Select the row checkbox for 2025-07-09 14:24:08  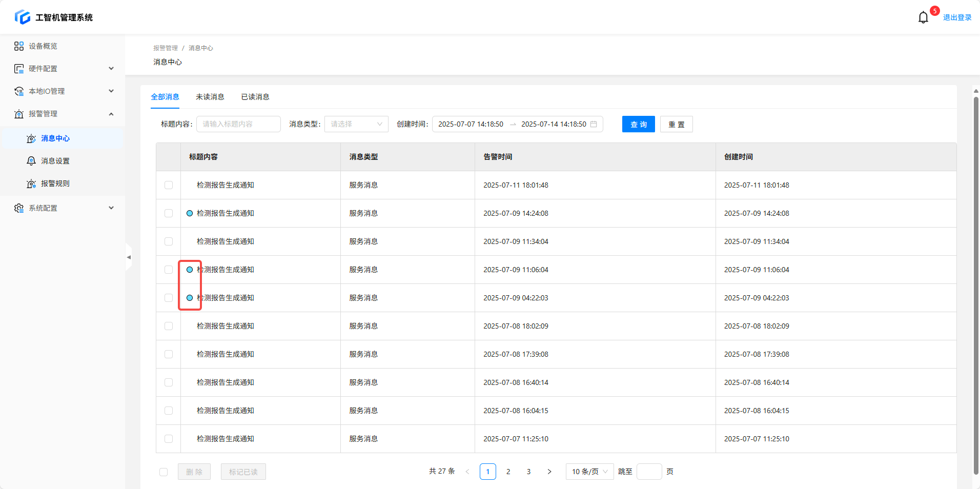tap(169, 213)
